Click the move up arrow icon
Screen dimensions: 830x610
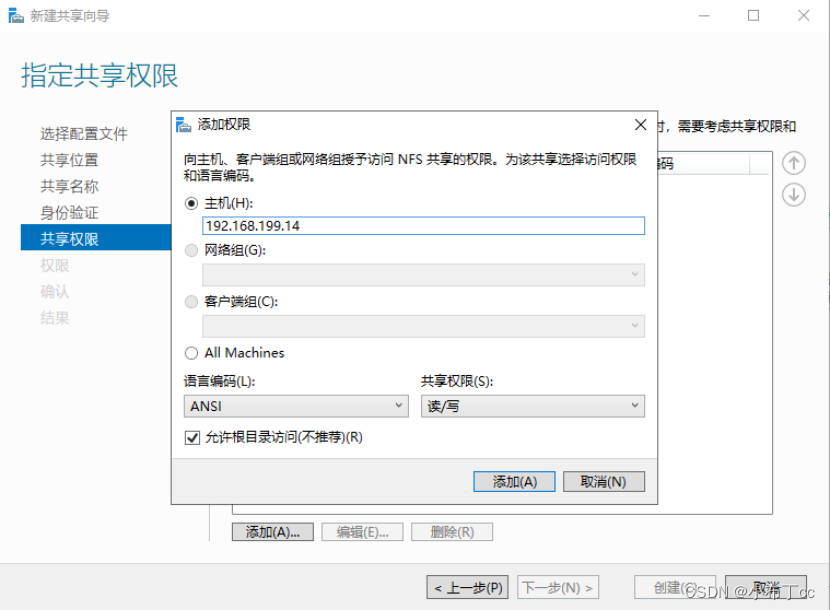tap(794, 163)
